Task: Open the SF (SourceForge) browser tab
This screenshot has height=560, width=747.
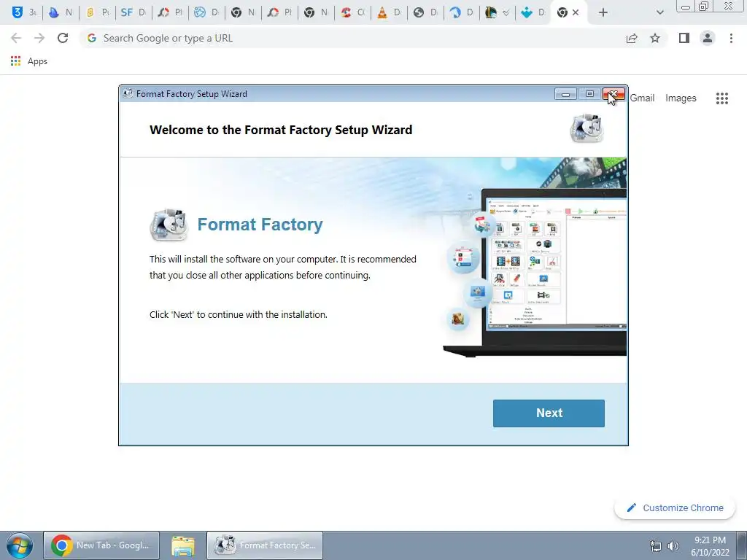Action: (x=133, y=12)
